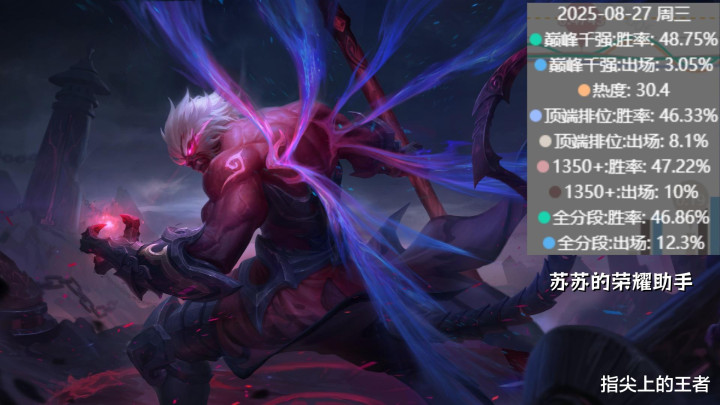Click the orange dot beside 热度
Image resolution: width=720 pixels, height=405 pixels.
click(584, 90)
